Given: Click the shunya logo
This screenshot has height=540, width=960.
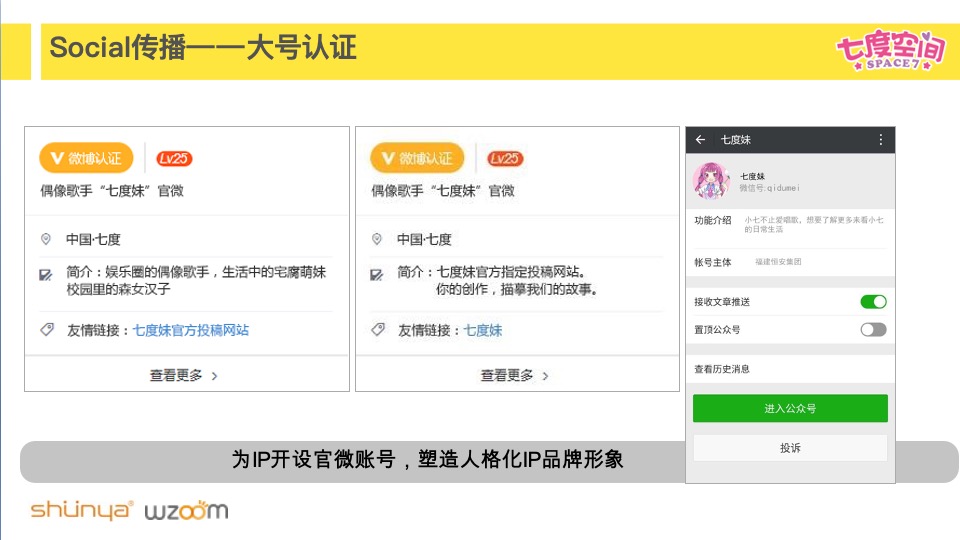Looking at the screenshot, I should (81, 509).
